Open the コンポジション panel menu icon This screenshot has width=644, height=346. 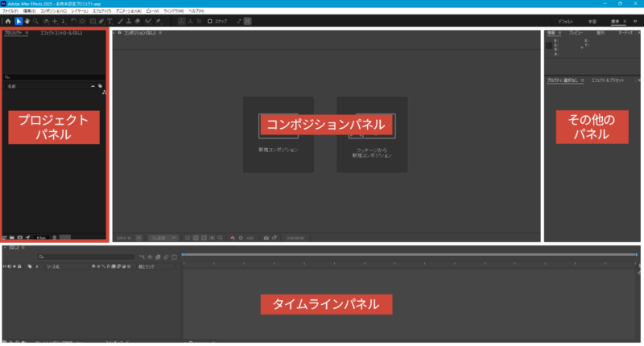pos(160,33)
